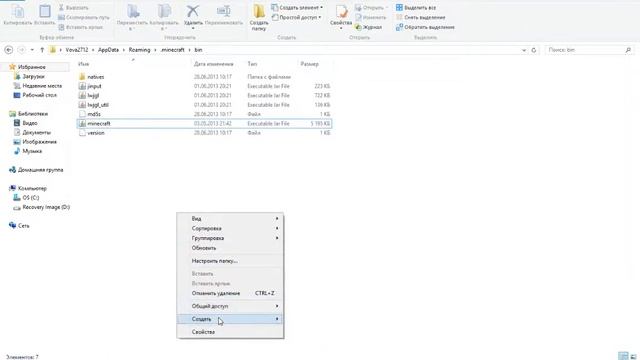Click the Move to (Переместить в) icon

click(x=133, y=12)
